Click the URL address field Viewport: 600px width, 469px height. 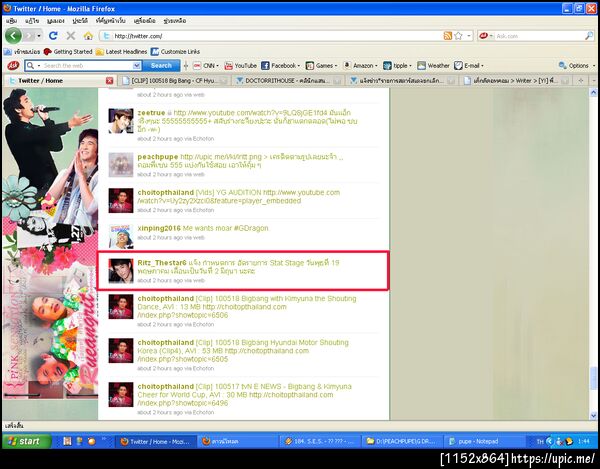[276, 36]
